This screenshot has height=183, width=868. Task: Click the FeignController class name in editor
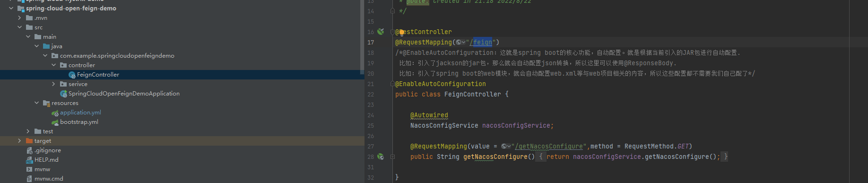point(472,94)
